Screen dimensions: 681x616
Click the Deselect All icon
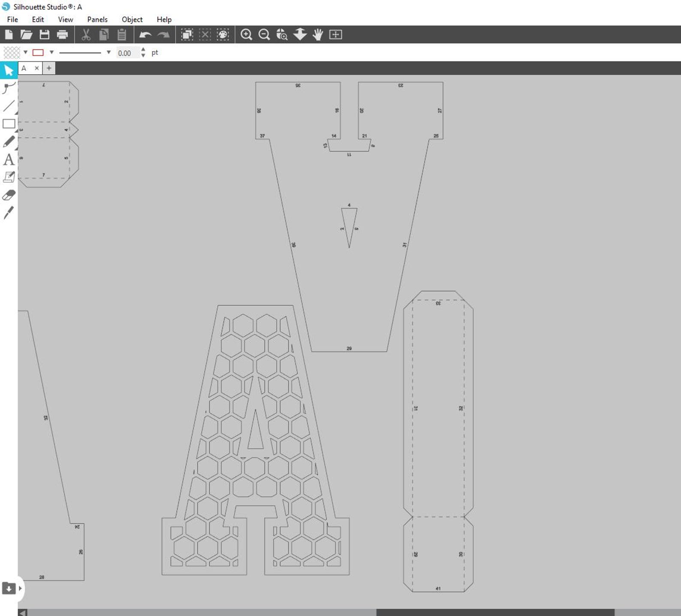coord(205,34)
